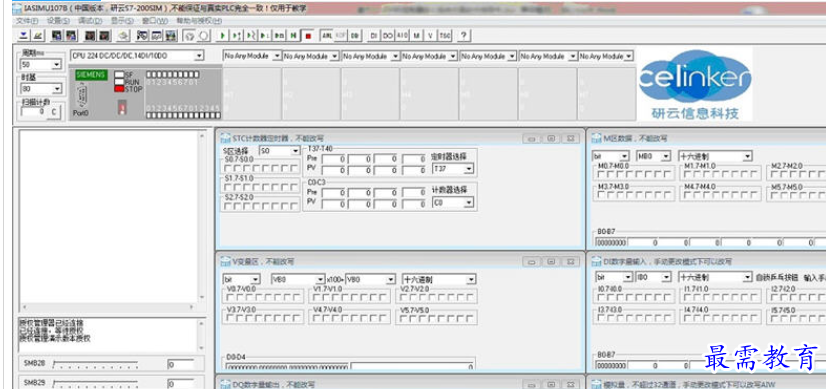826x389 pixels.
Task: Open the counter selection C0 dropdown
Action: pyautogui.click(x=453, y=202)
